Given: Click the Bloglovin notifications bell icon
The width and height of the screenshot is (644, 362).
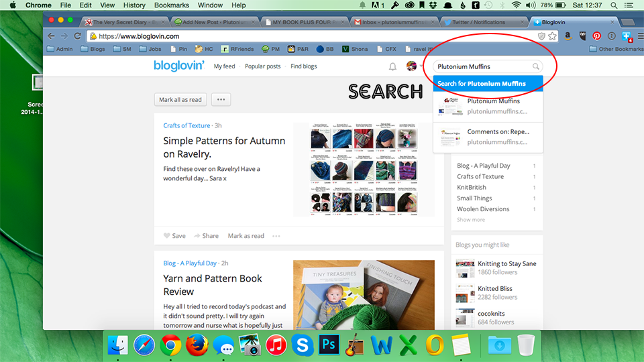Looking at the screenshot, I should pos(392,66).
